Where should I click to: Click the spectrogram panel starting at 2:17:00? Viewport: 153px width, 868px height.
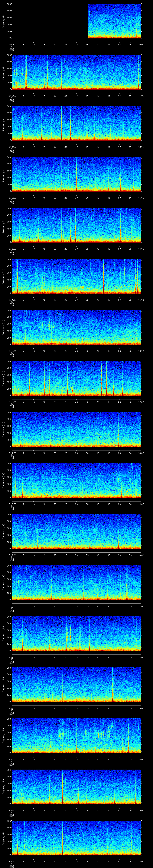76,430
